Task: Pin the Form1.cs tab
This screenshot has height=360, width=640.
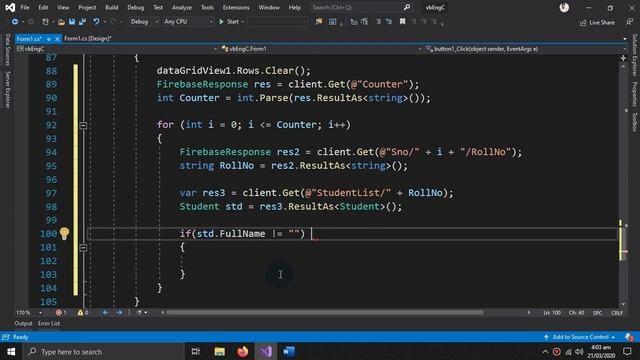Action: tap(49, 39)
